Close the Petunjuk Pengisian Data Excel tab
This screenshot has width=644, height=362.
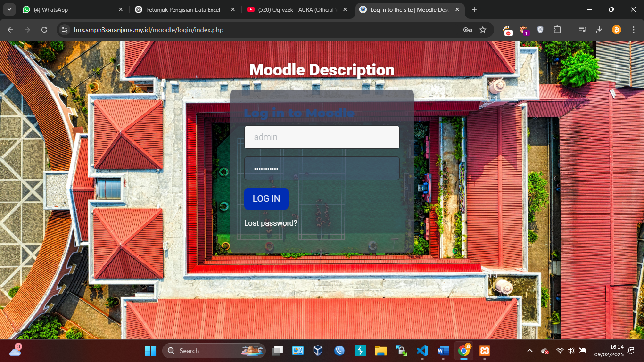[233, 9]
